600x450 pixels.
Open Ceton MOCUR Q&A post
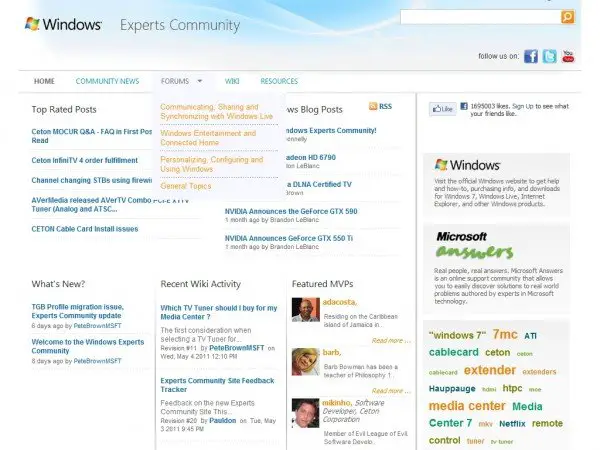91,136
